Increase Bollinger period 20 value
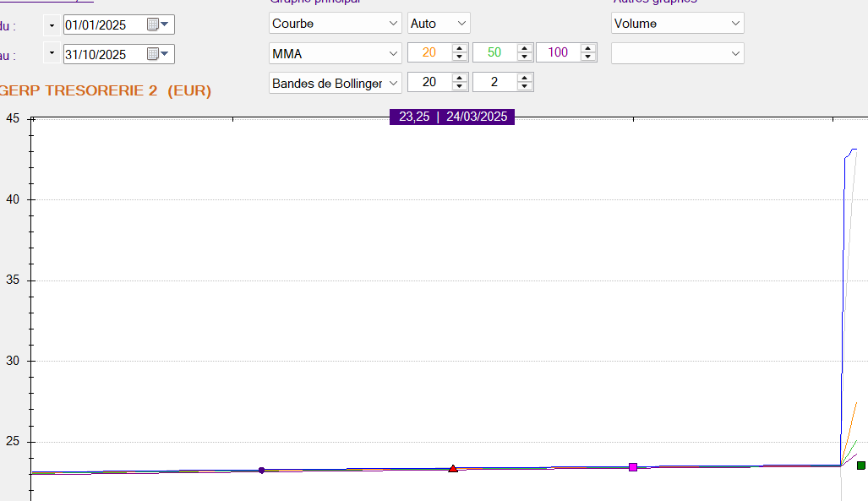Viewport: 868px width, 501px height. 460,78
